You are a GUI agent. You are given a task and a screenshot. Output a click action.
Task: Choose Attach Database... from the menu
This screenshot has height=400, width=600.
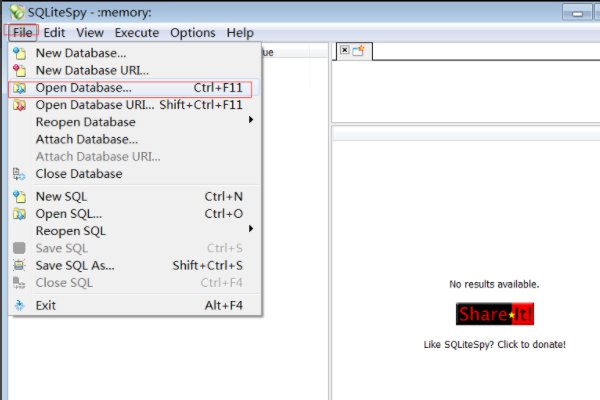tap(86, 139)
